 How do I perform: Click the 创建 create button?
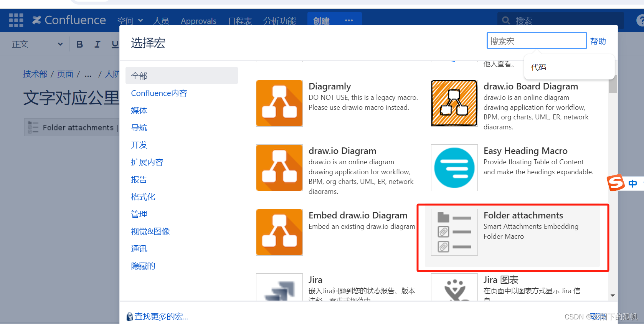[x=321, y=20]
